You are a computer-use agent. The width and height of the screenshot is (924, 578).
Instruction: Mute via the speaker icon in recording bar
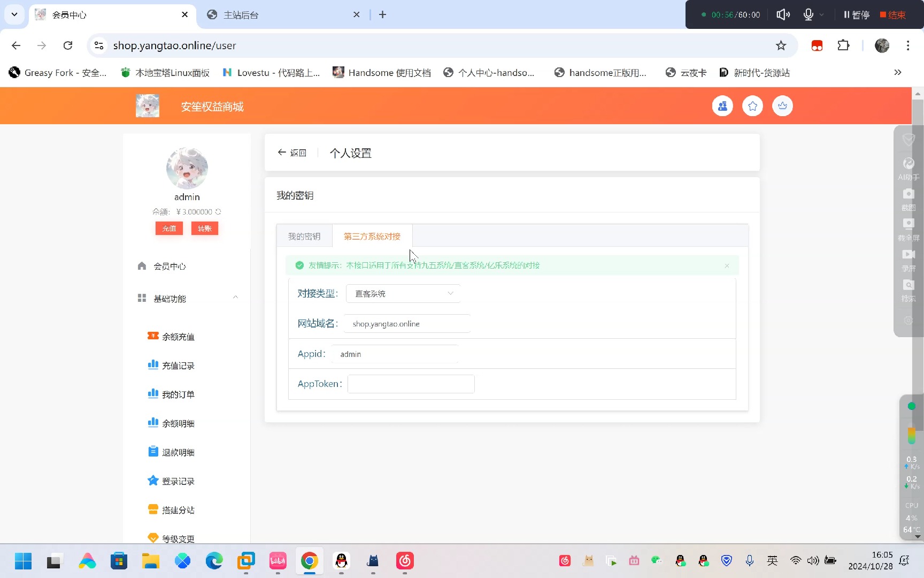pos(782,14)
